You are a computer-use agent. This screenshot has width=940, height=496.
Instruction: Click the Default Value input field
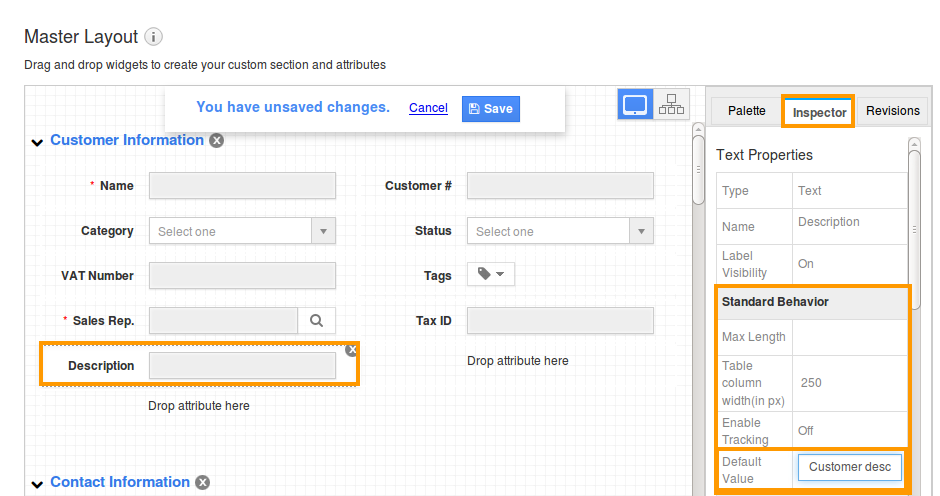pos(849,467)
